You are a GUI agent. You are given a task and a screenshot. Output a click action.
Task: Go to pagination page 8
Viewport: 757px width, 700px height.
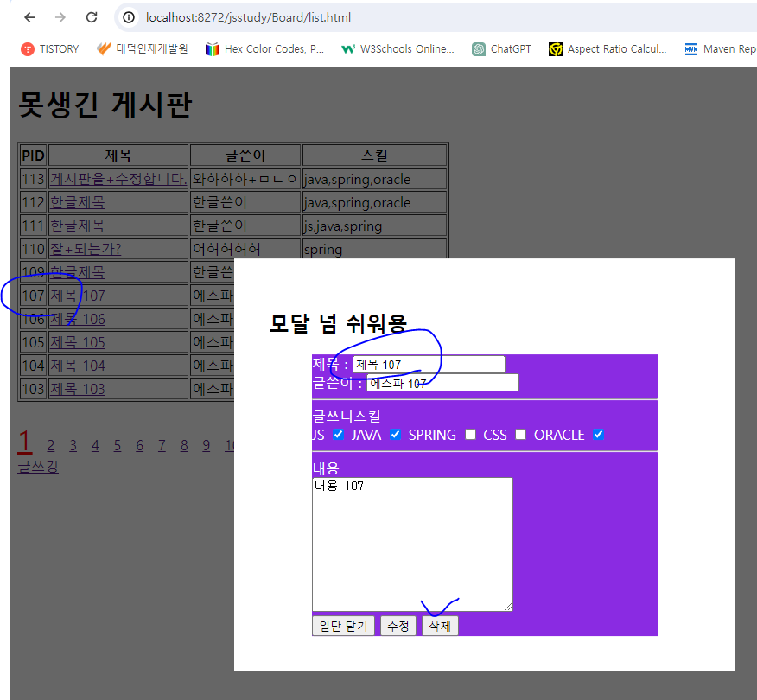click(184, 446)
